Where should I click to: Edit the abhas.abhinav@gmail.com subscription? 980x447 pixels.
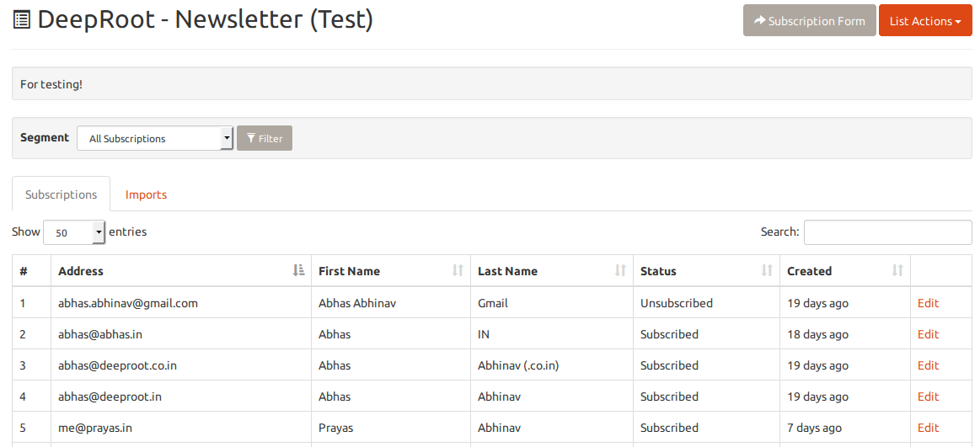(x=928, y=303)
